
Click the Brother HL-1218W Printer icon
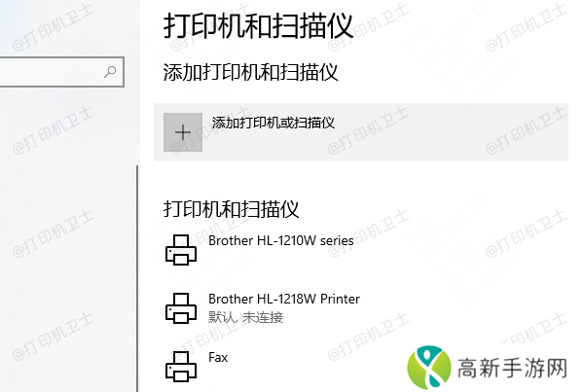click(181, 308)
